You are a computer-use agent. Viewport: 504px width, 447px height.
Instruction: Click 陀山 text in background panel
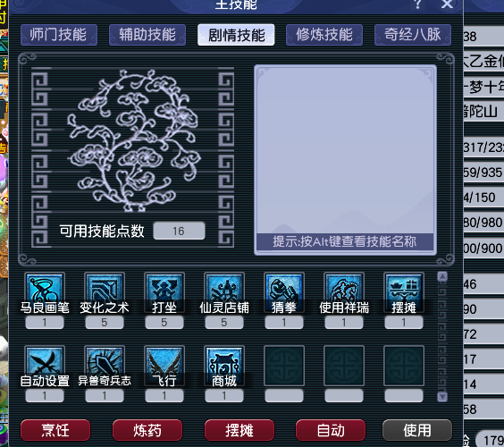(x=483, y=111)
